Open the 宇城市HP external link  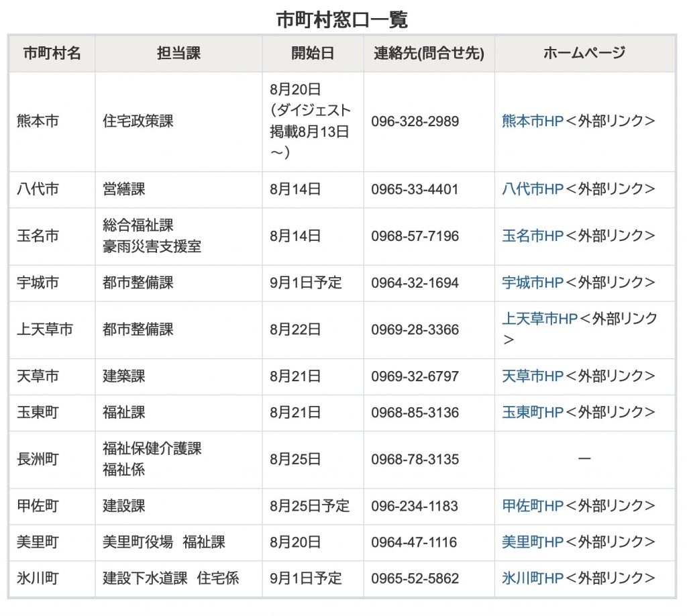tap(532, 283)
